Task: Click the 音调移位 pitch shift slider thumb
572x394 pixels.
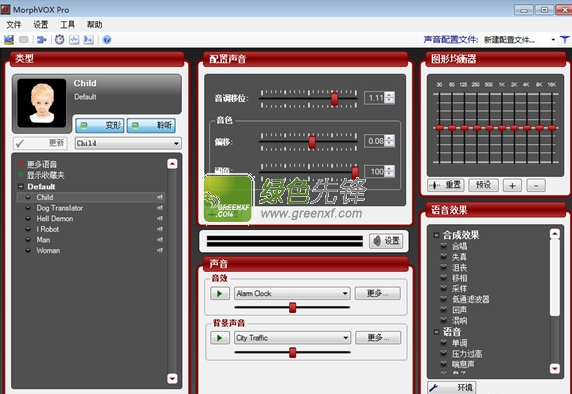Action: 334,98
